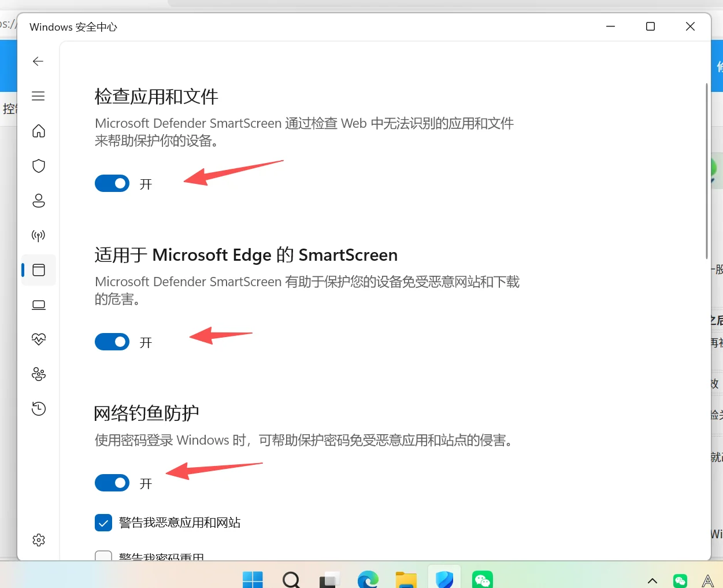Show hidden tray icons chevron
Screen dimensions: 723x588
[652, 580]
